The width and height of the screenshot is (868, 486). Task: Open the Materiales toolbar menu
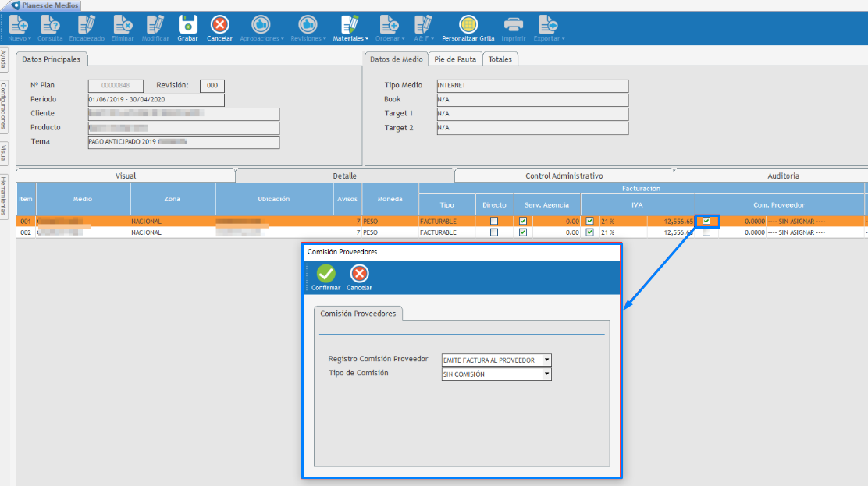[350, 27]
